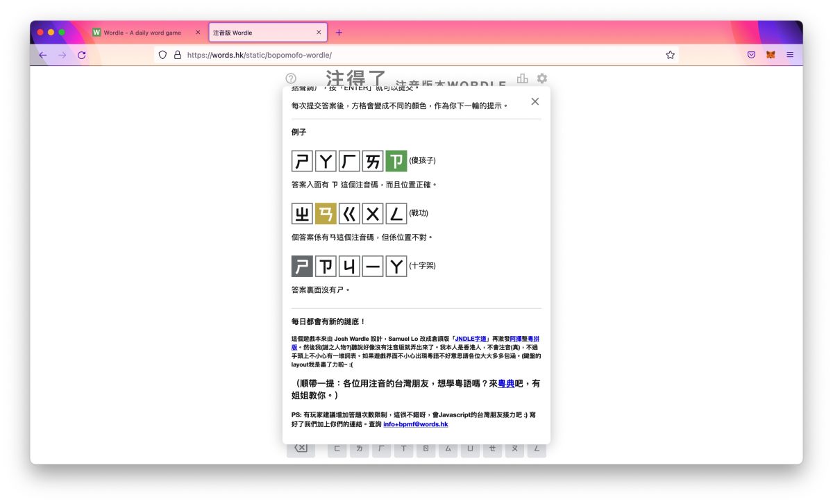Click the 例子 heading
The height and width of the screenshot is (504, 833).
click(x=299, y=132)
